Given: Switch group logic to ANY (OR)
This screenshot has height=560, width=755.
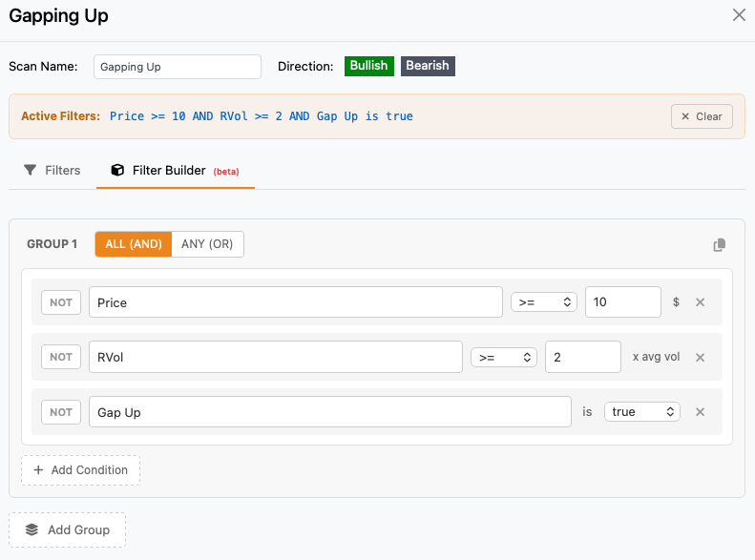Looking at the screenshot, I should pos(208,244).
